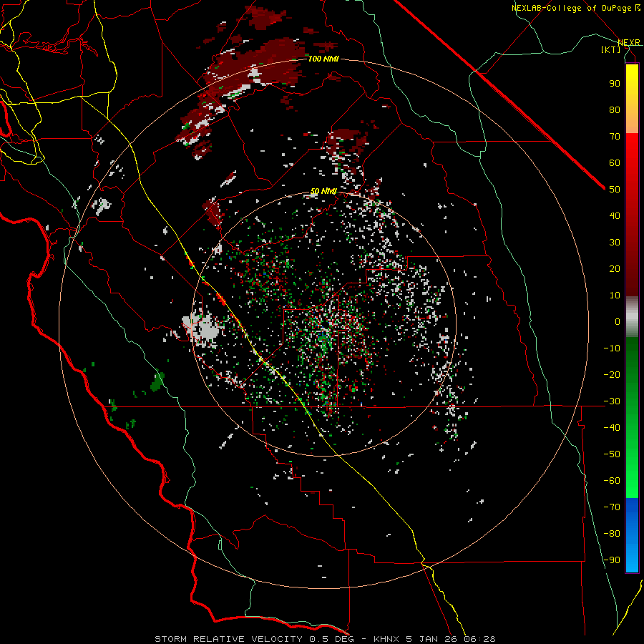
Task: Click the '100 NMI' range ring label
Action: pos(323,59)
